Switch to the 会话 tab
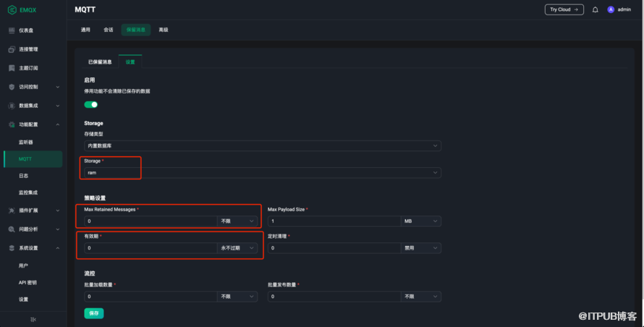 coord(109,30)
